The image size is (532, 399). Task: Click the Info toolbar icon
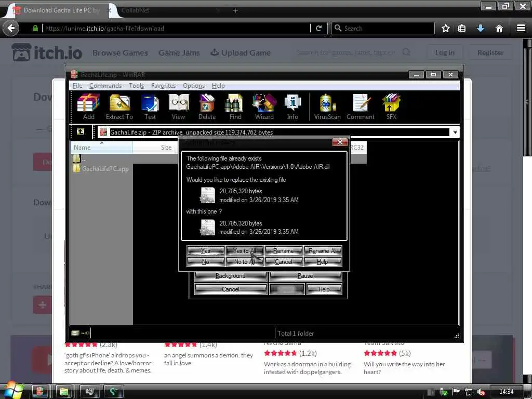point(292,107)
